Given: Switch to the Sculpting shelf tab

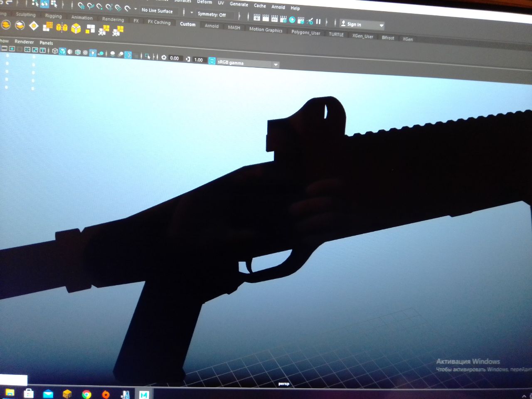Looking at the screenshot, I should coord(26,15).
